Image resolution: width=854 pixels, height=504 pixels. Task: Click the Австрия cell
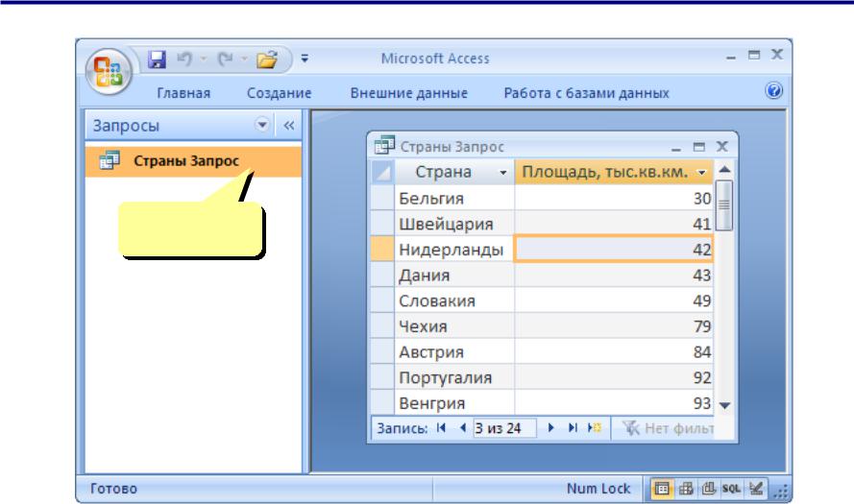click(x=454, y=351)
